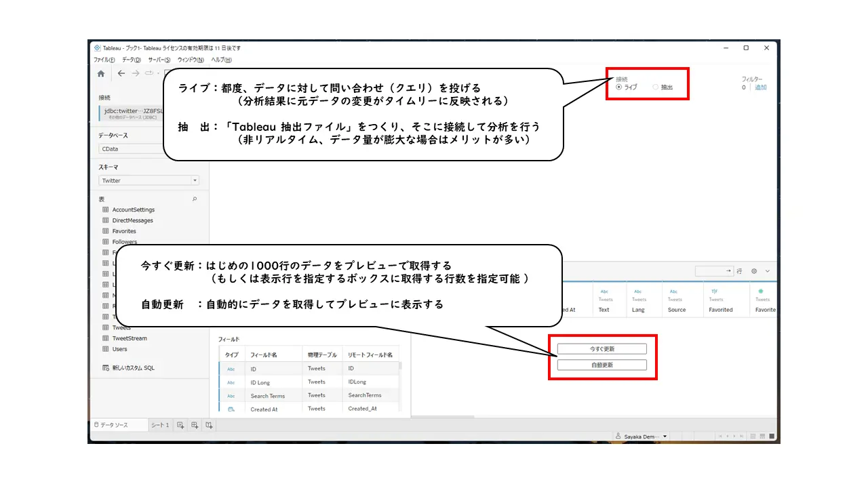This screenshot has width=868, height=488.
Task: Search tables with the magnifier icon
Action: click(195, 199)
